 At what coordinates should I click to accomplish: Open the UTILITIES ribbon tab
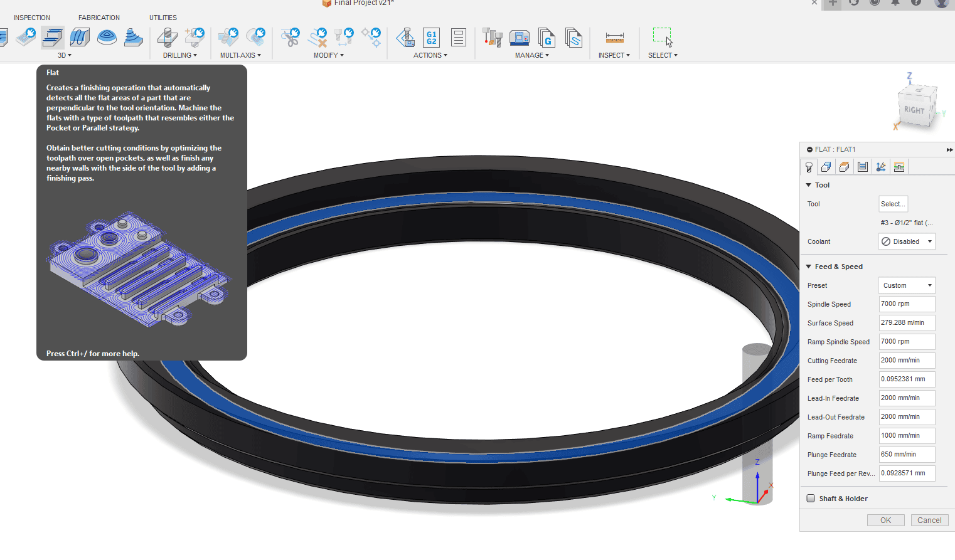point(163,18)
